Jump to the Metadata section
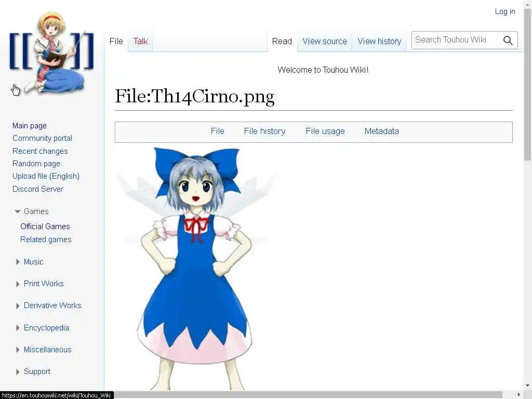 [x=382, y=131]
